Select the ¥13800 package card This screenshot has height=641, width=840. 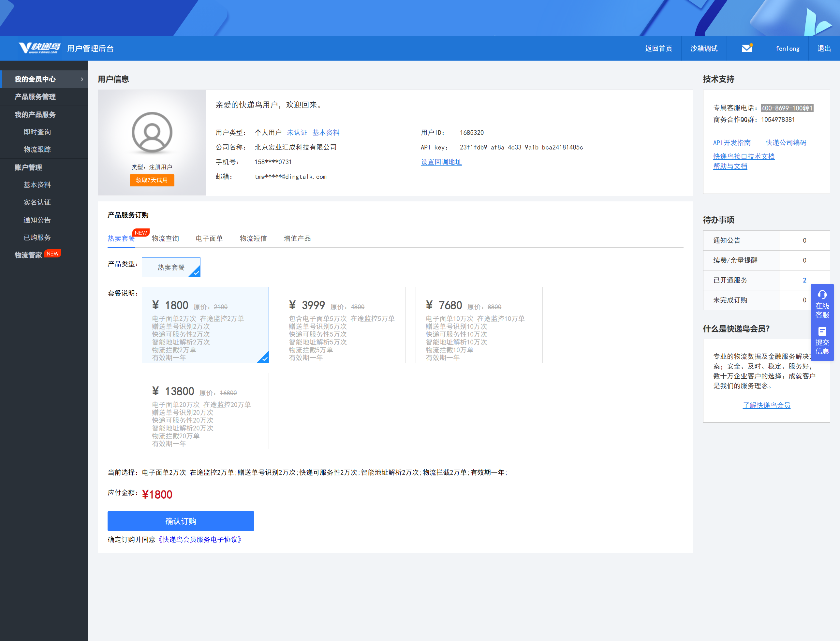coord(205,411)
